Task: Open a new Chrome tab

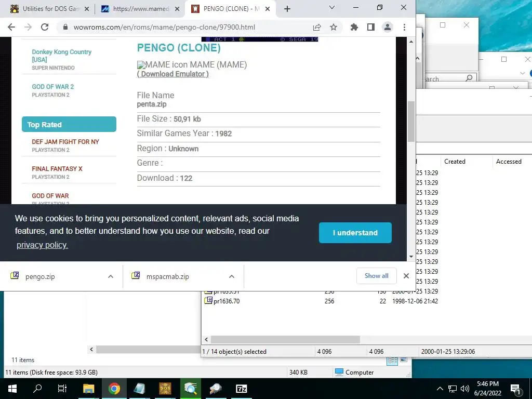Action: tap(287, 9)
